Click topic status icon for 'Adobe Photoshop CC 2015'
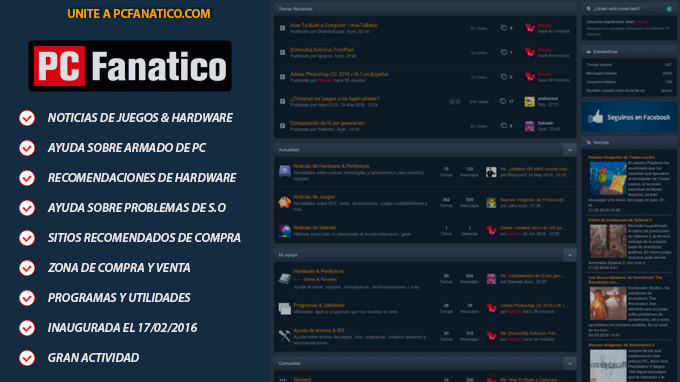The height and width of the screenshot is (382, 680). 282,77
